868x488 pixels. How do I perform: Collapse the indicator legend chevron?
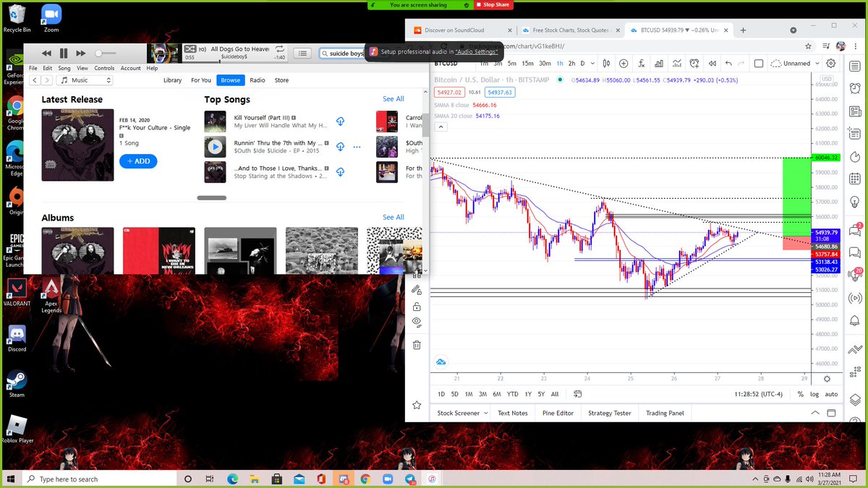click(440, 126)
